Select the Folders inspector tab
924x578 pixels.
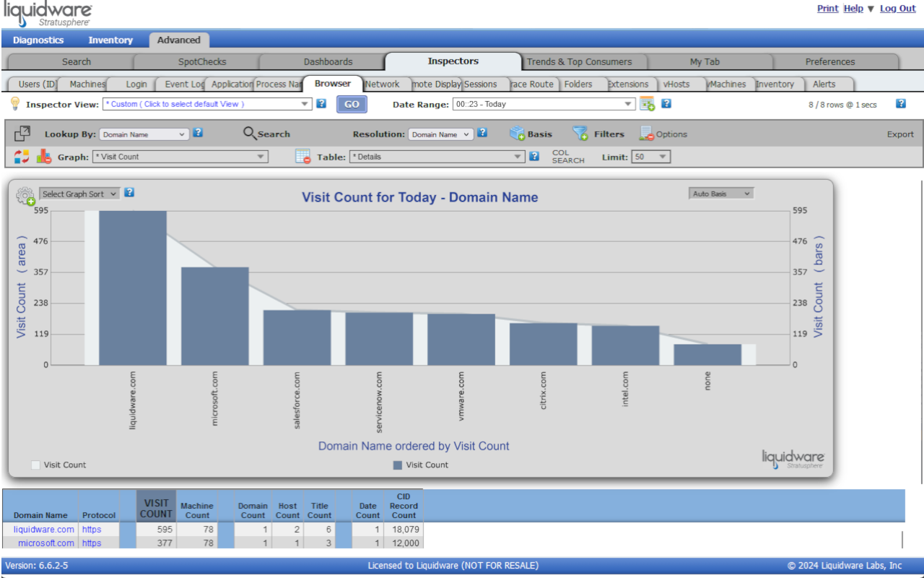pyautogui.click(x=578, y=85)
